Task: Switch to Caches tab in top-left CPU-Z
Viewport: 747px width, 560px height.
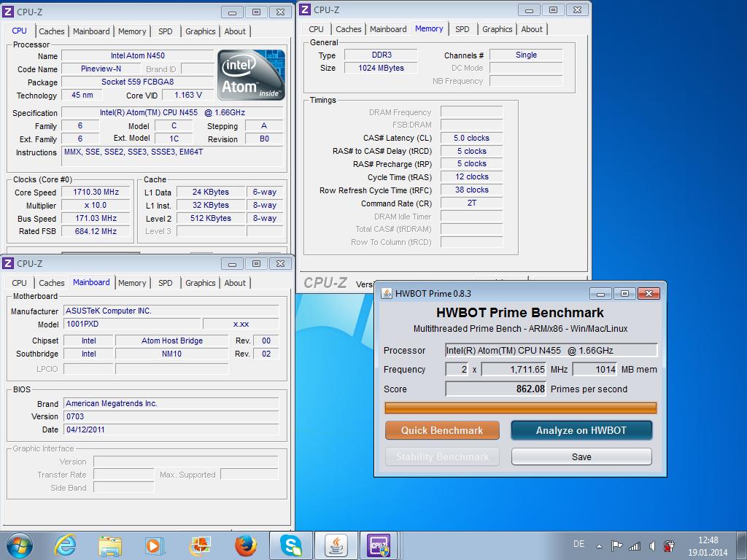Action: [x=52, y=31]
